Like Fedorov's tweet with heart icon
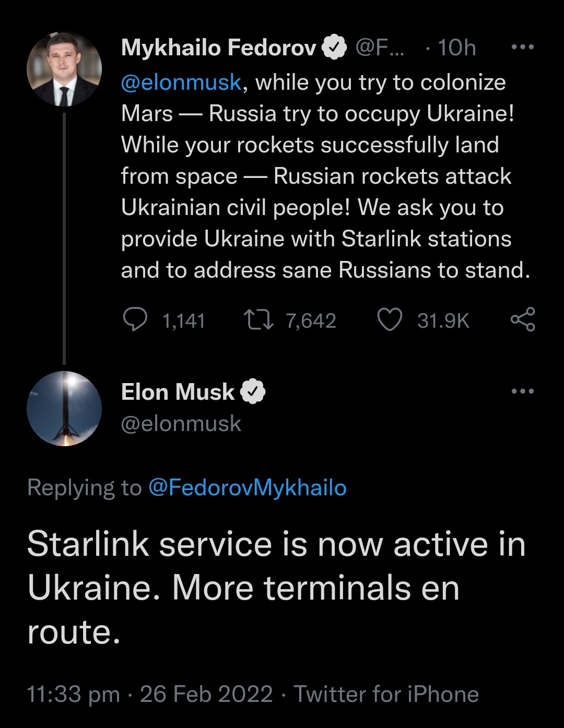This screenshot has height=728, width=564. click(x=390, y=320)
